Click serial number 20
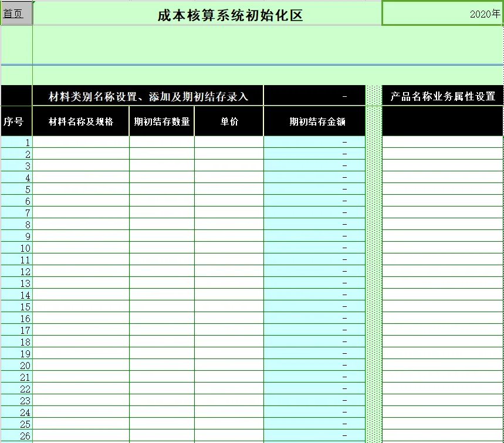This screenshot has height=443, width=504. [16, 365]
